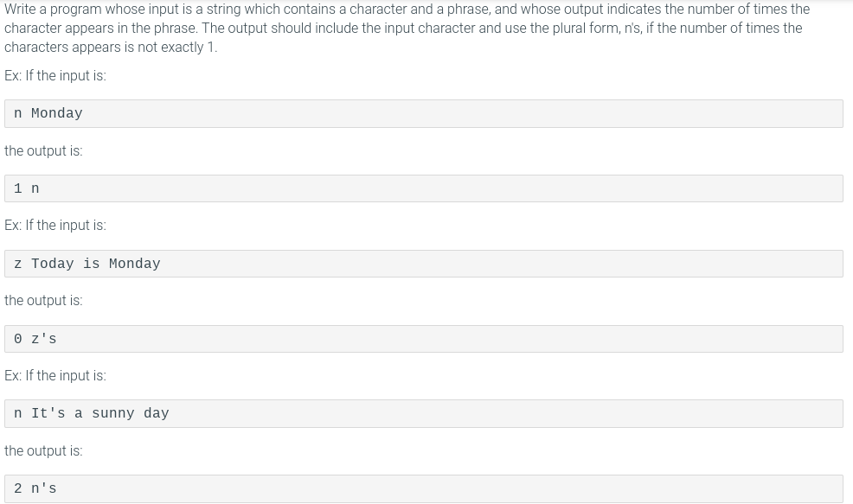The height and width of the screenshot is (504, 853).
Task: Select the "0 z's" output code box
Action: click(424, 339)
